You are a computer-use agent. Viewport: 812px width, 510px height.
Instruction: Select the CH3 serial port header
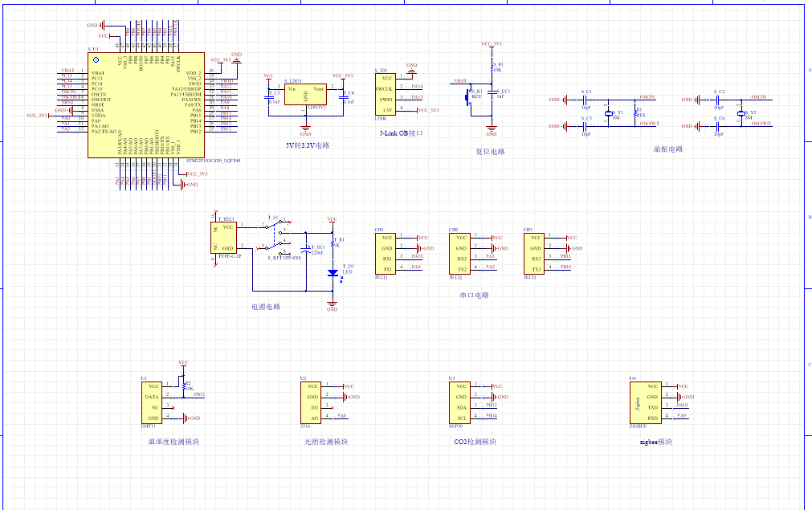[x=534, y=253]
